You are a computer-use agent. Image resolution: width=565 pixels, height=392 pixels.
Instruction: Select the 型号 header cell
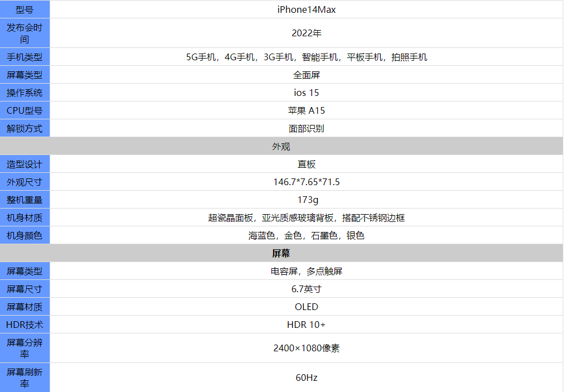click(x=25, y=9)
